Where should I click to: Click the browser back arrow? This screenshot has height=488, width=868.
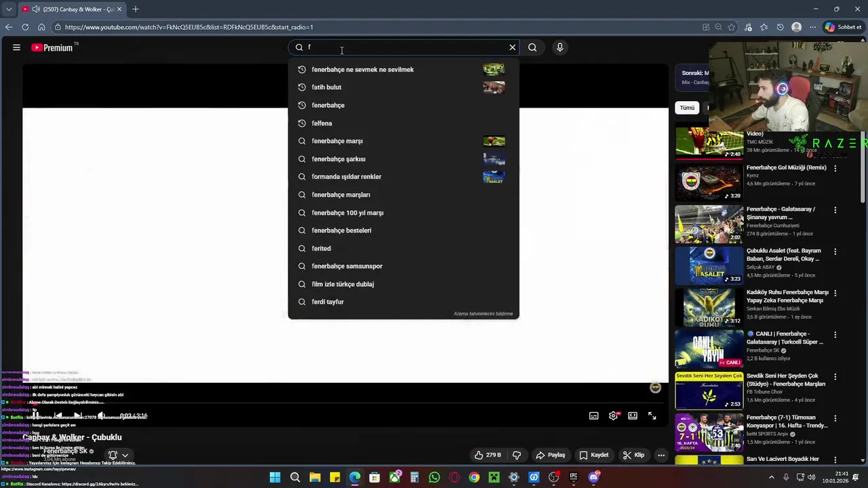pyautogui.click(x=9, y=27)
